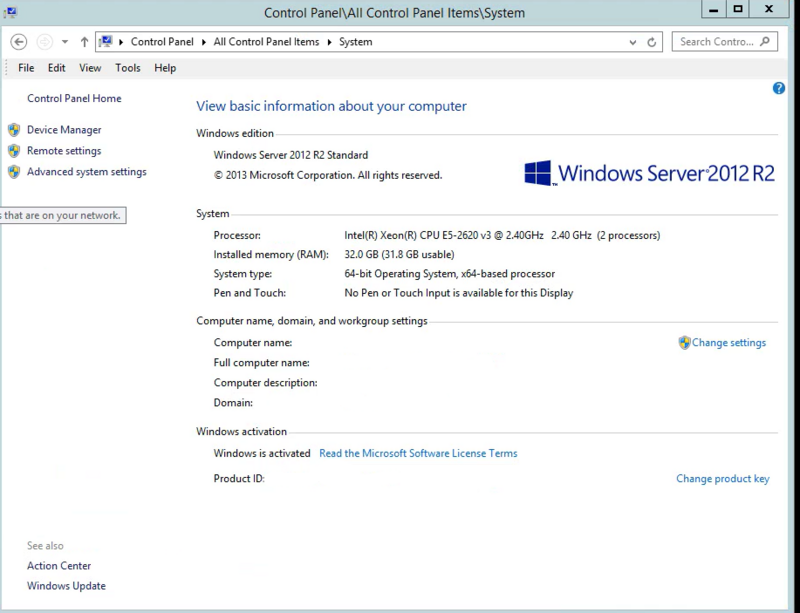This screenshot has height=613, width=800.
Task: Open the File menu
Action: click(x=26, y=68)
